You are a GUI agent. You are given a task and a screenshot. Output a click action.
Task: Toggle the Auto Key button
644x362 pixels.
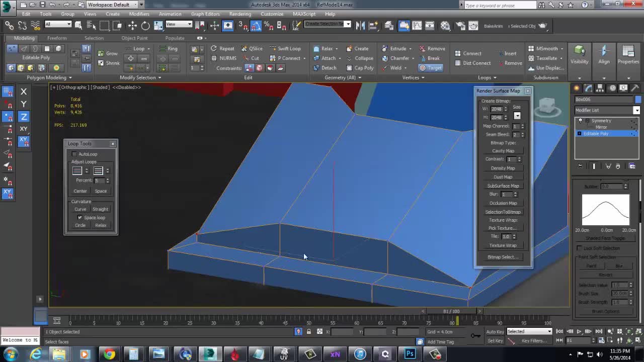495,332
